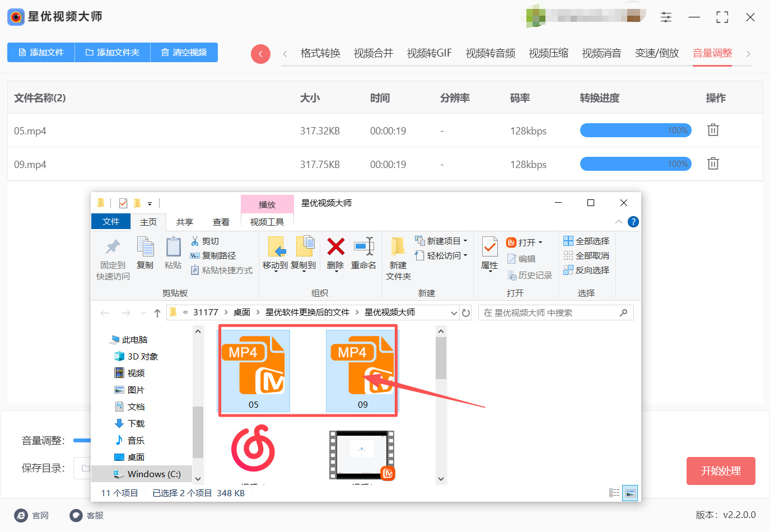Switch to 视频压缩 tab

(x=549, y=53)
